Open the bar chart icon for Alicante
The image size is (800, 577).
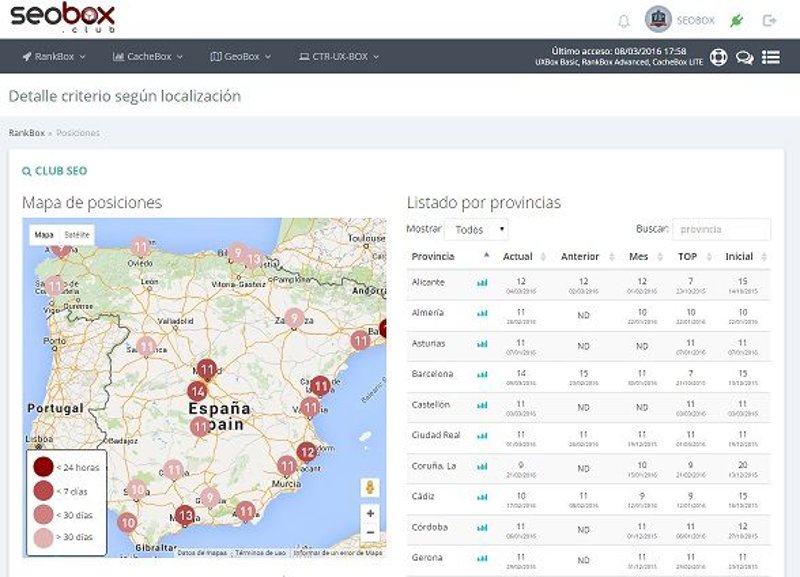(x=482, y=283)
